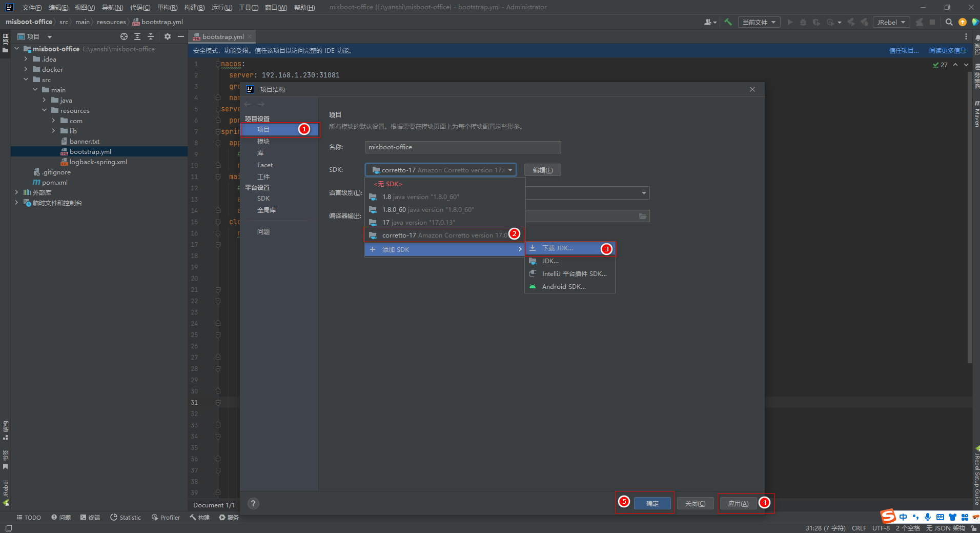Viewport: 980px width, 533px height.
Task: Open the JRebel run configuration dropdown
Action: pos(891,22)
